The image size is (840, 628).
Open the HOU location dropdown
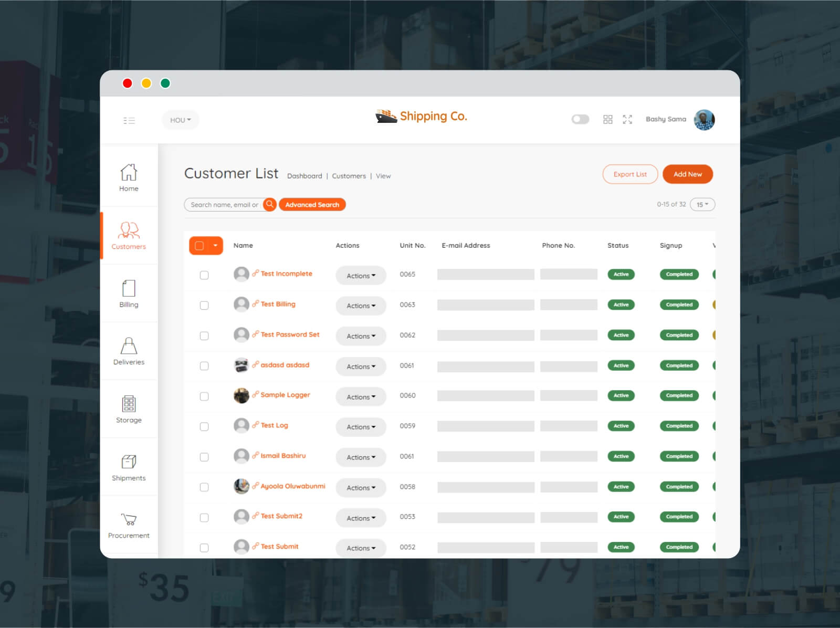coord(181,120)
